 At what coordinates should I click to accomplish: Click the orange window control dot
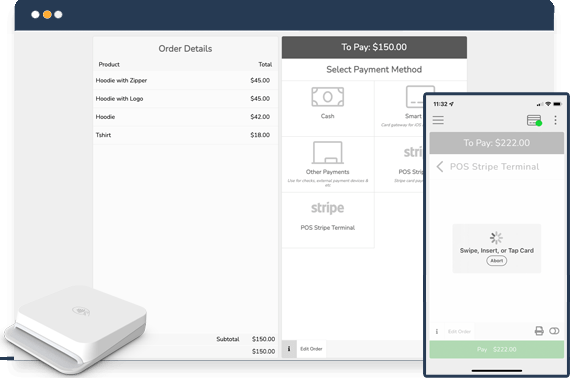(47, 15)
